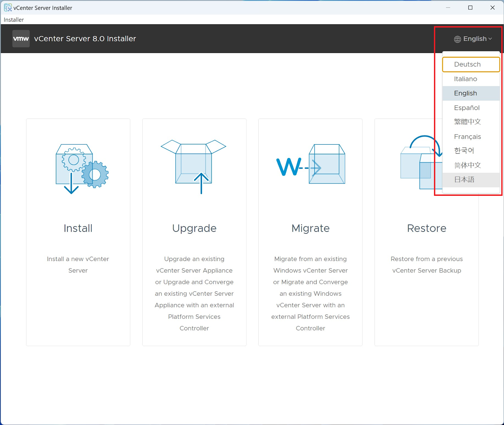Screen dimensions: 504x425
Task: Click 'Restore from a previous vCenter Server Backup' text
Action: click(x=427, y=265)
